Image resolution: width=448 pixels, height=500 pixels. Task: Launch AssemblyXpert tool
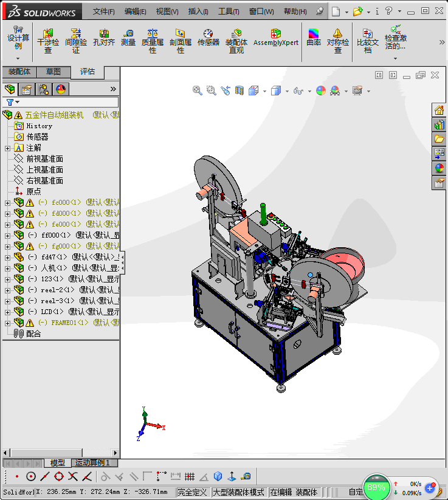(276, 37)
